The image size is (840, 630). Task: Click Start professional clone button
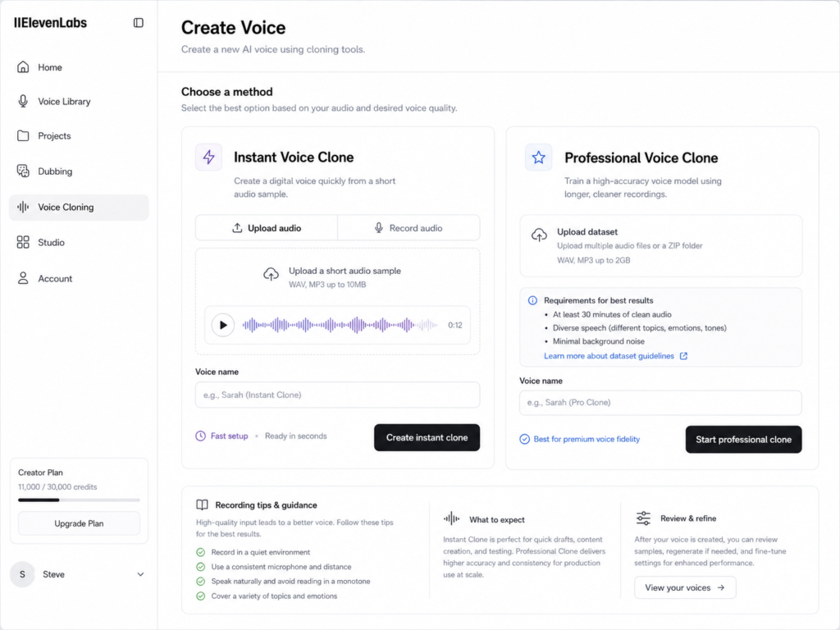(x=743, y=440)
